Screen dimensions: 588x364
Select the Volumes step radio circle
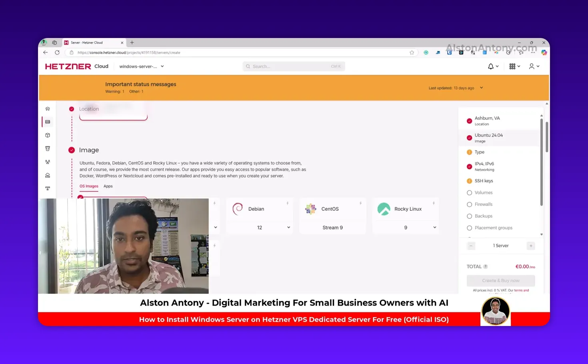pos(470,193)
